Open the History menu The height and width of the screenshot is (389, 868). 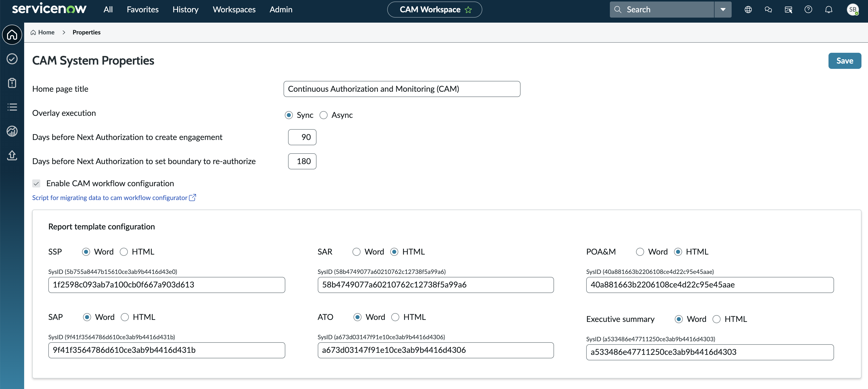tap(185, 9)
